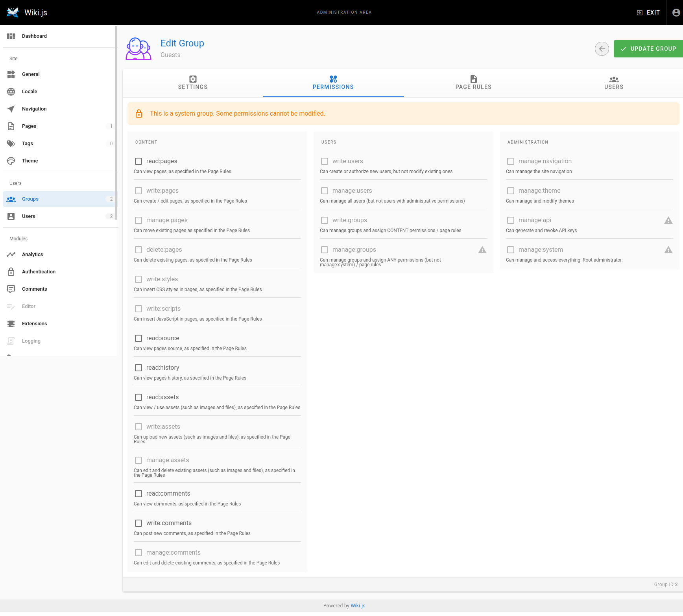Click the Theme palette icon
This screenshot has height=616, width=683.
point(11,161)
